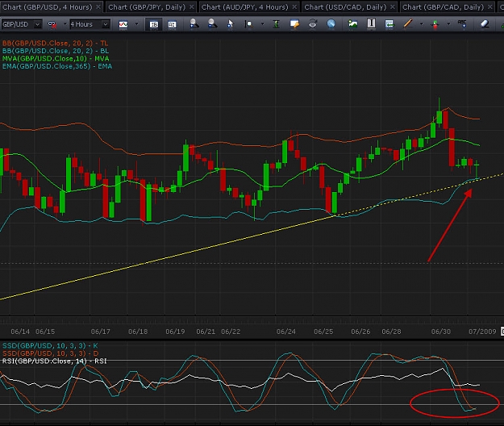The height and width of the screenshot is (426, 504).
Task: Click the RSI(GBP/USD.Close, 14) legend label
Action: pyautogui.click(x=54, y=361)
